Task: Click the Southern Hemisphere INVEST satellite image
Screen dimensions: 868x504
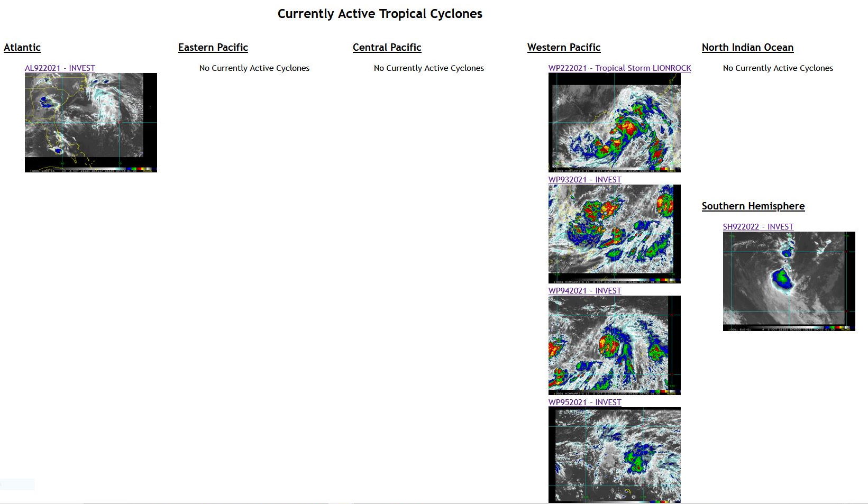Action: 789,281
